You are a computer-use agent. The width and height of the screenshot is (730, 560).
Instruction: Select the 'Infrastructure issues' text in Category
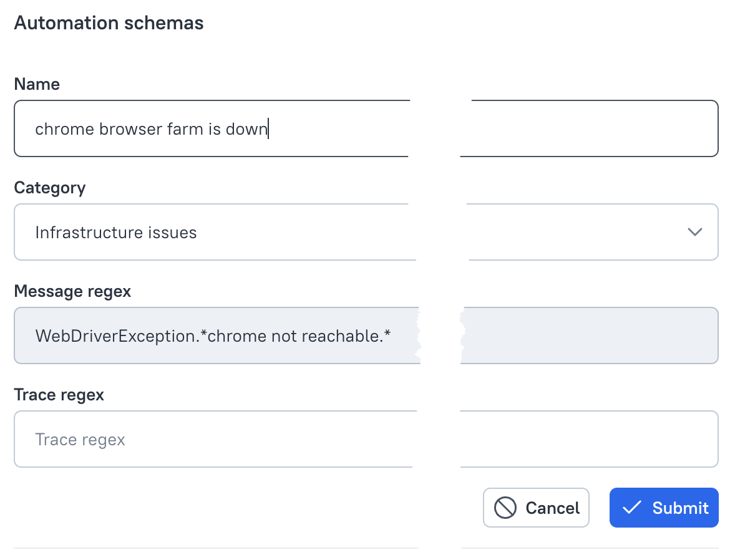pyautogui.click(x=116, y=233)
